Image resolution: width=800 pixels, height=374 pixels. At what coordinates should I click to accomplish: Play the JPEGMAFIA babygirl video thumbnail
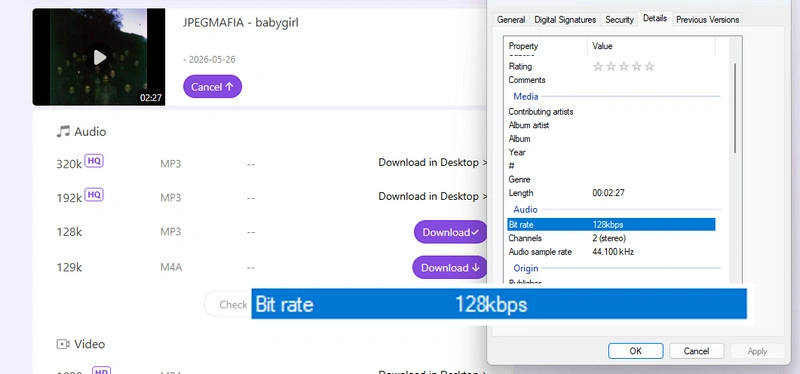pos(99,57)
